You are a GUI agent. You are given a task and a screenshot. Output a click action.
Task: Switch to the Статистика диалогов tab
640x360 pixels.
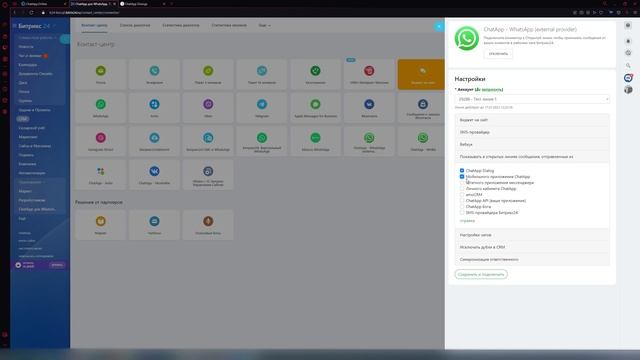181,25
